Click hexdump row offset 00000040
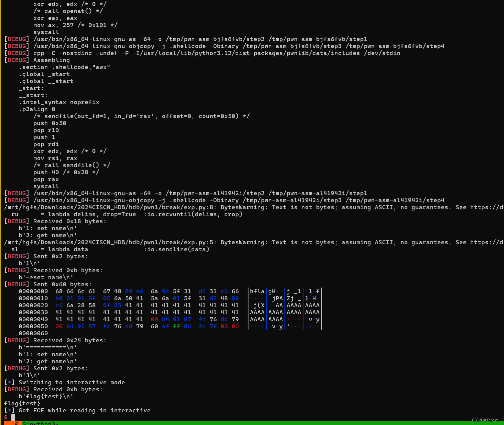Image resolution: width=504 pixels, height=425 pixels. tap(170, 319)
